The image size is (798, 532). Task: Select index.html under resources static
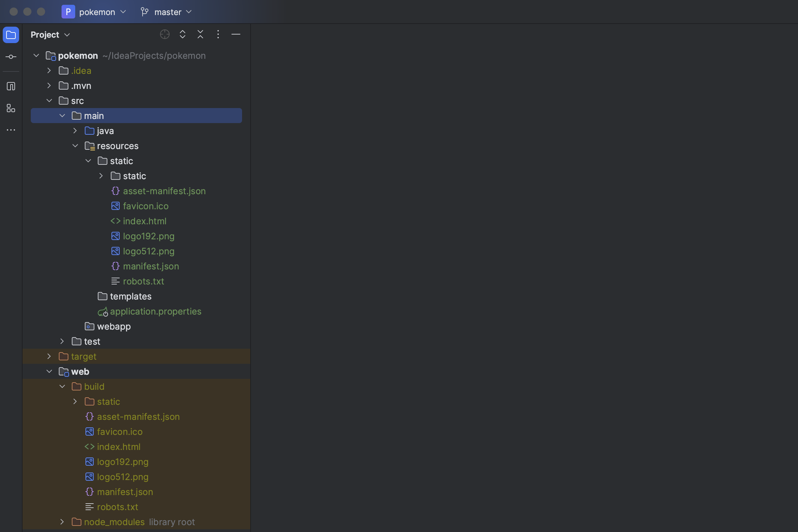point(145,221)
